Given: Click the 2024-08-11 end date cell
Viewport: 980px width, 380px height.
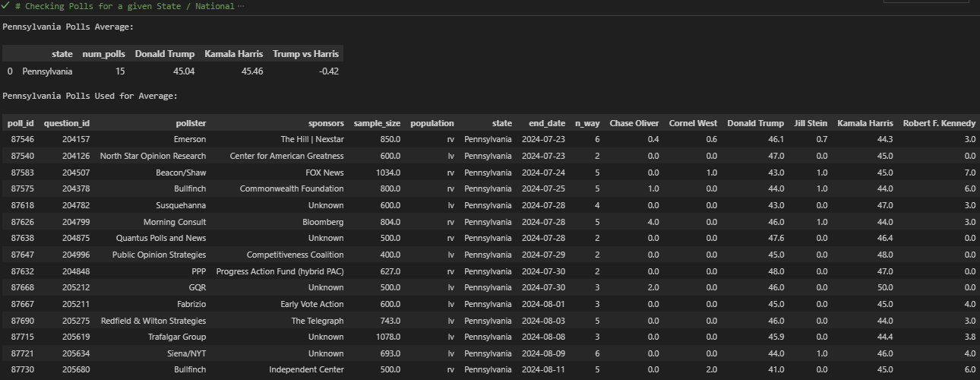Looking at the screenshot, I should (544, 370).
